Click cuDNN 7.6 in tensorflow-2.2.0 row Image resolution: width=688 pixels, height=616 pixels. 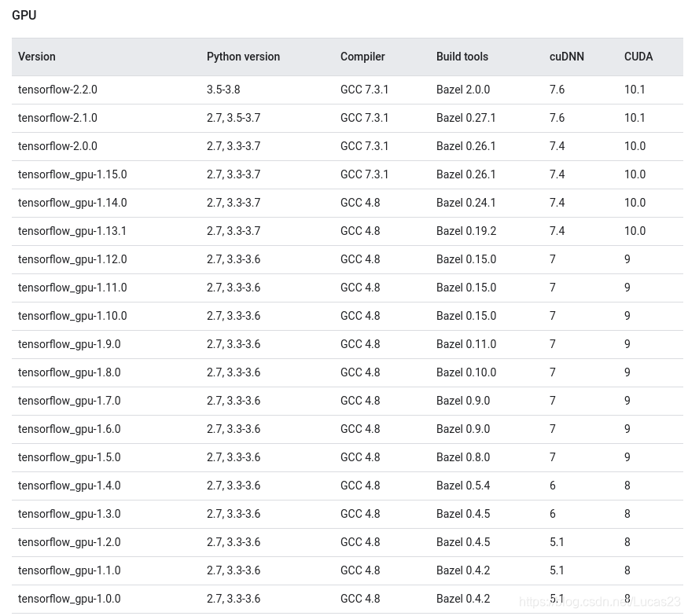pos(557,90)
